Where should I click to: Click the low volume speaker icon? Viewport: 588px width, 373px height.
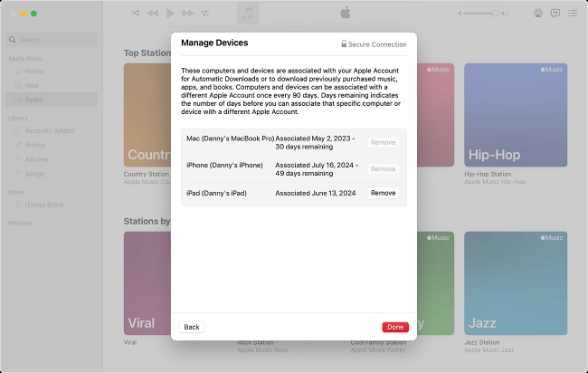(460, 14)
